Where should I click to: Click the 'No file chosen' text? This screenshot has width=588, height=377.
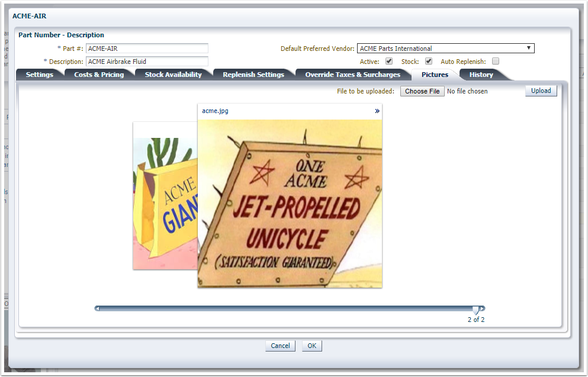coord(467,91)
